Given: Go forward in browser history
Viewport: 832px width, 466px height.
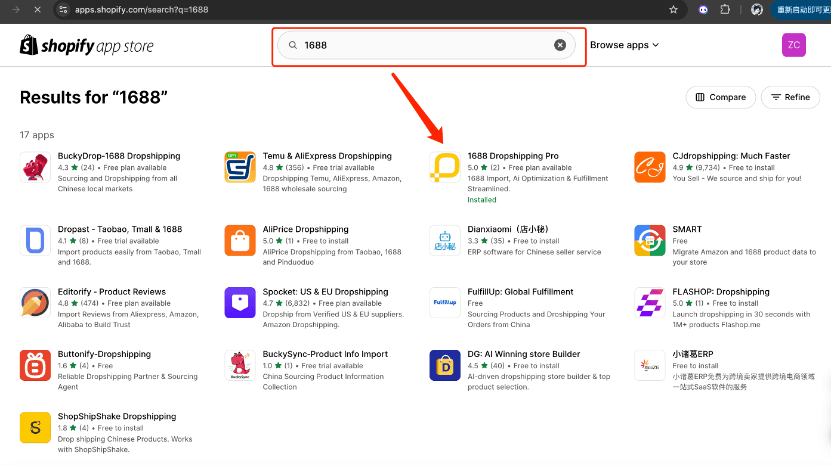Looking at the screenshot, I should pos(16,10).
